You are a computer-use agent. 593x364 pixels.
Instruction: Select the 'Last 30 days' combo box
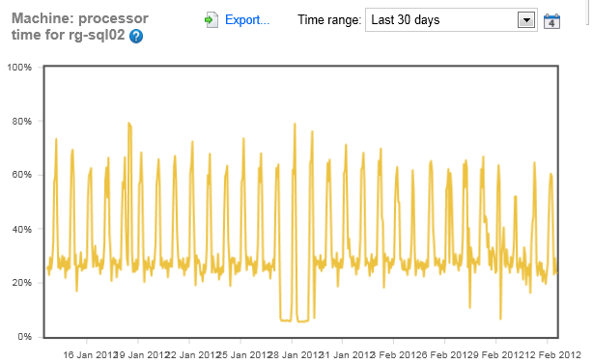pos(451,20)
